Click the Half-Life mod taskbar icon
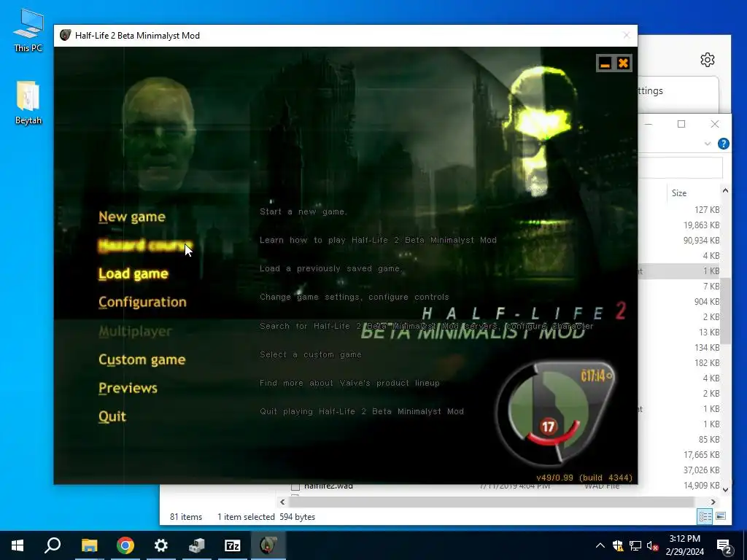This screenshot has width=747, height=560. [268, 545]
